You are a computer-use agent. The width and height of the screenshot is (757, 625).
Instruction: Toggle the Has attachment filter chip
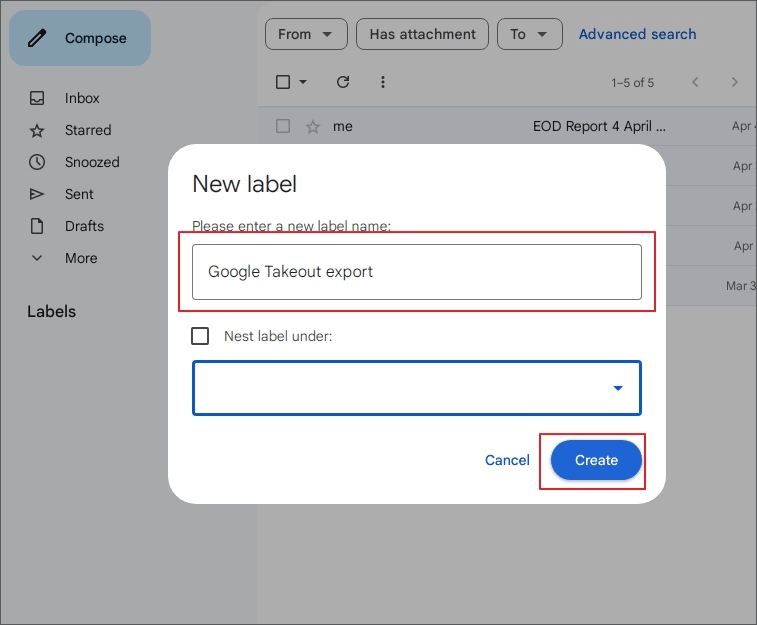[422, 34]
